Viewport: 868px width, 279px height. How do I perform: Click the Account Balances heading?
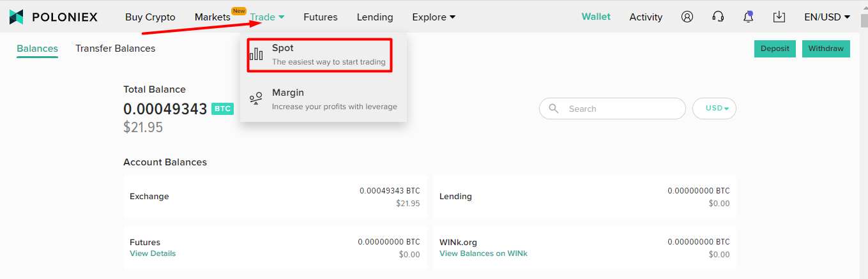tap(165, 162)
